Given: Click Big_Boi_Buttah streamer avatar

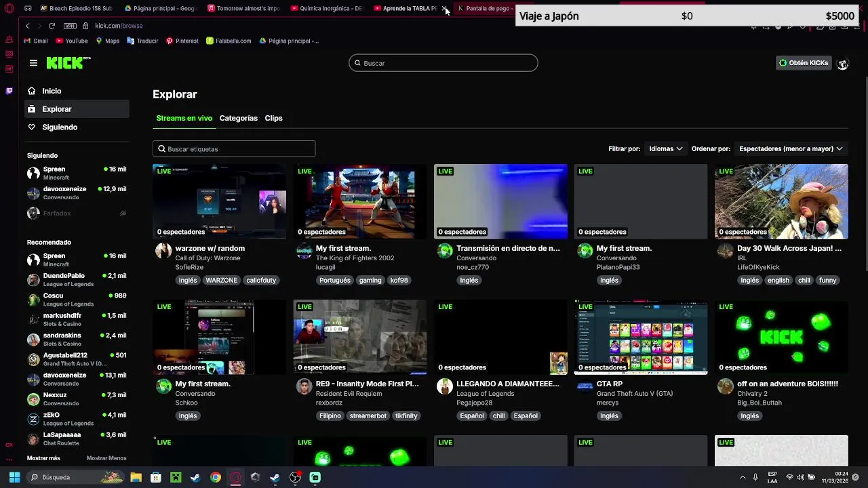Looking at the screenshot, I should pyautogui.click(x=725, y=386).
